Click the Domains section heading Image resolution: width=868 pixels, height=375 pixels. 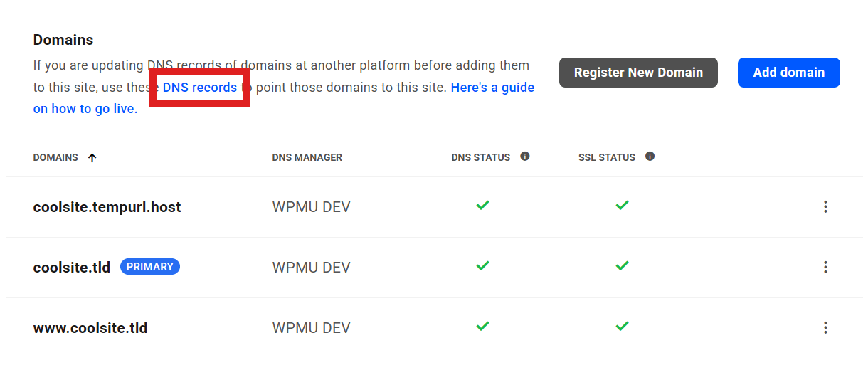coord(63,40)
